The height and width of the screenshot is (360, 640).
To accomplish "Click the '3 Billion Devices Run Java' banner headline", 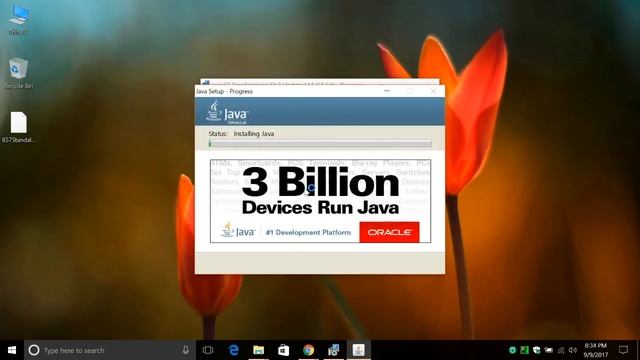I will click(x=320, y=191).
